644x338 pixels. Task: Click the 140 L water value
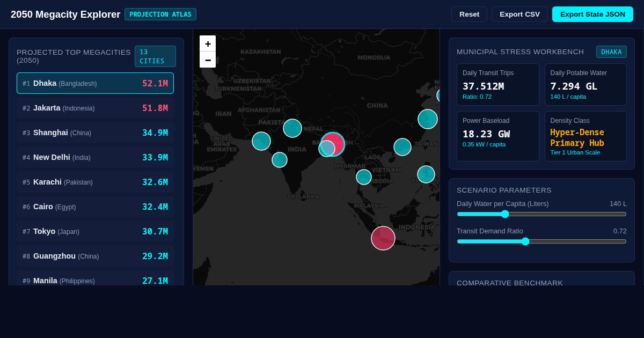(x=618, y=204)
